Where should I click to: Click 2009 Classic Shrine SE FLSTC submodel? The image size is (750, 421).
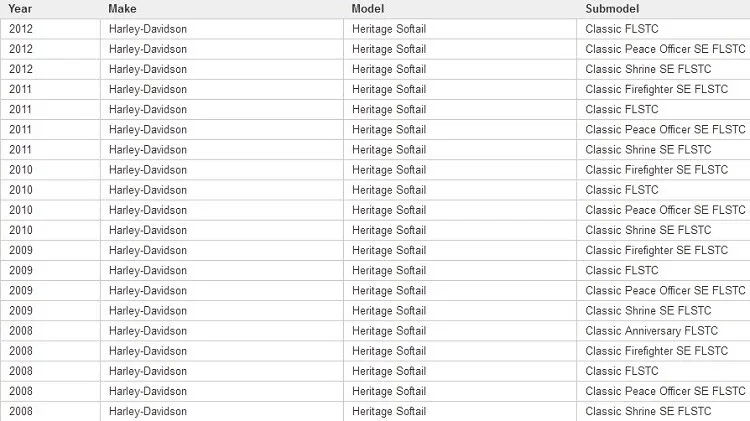point(648,310)
